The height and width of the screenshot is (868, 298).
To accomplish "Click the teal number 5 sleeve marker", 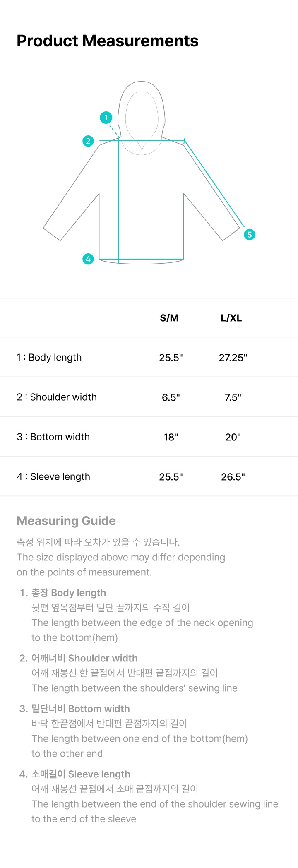I will (x=250, y=235).
